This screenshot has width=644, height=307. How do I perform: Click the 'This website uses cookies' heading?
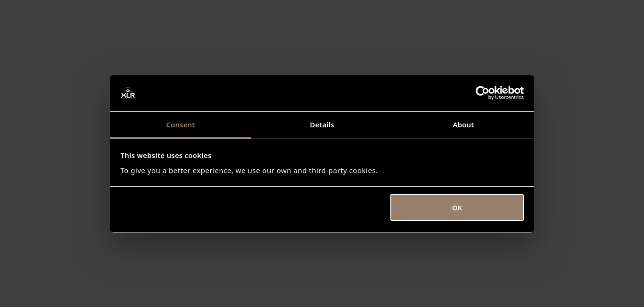(x=166, y=156)
